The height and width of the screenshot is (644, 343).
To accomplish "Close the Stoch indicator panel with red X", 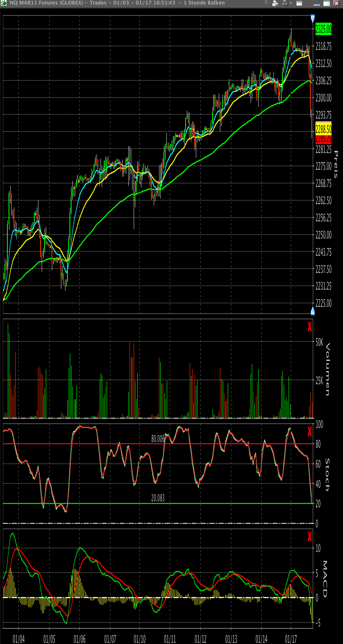I will point(309,431).
